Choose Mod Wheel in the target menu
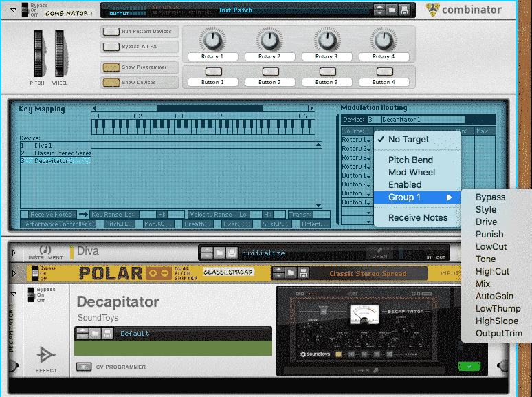Viewport: 532px width, 397px height. coord(417,173)
